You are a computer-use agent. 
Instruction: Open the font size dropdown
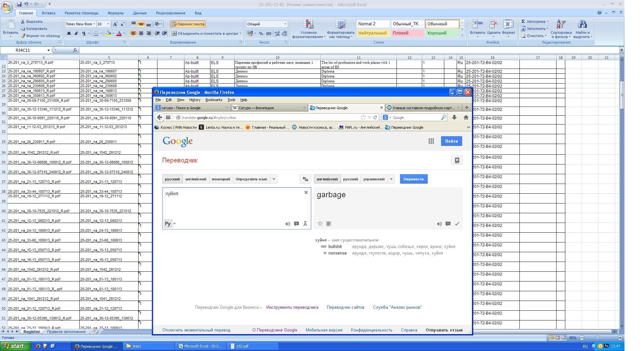108,24
